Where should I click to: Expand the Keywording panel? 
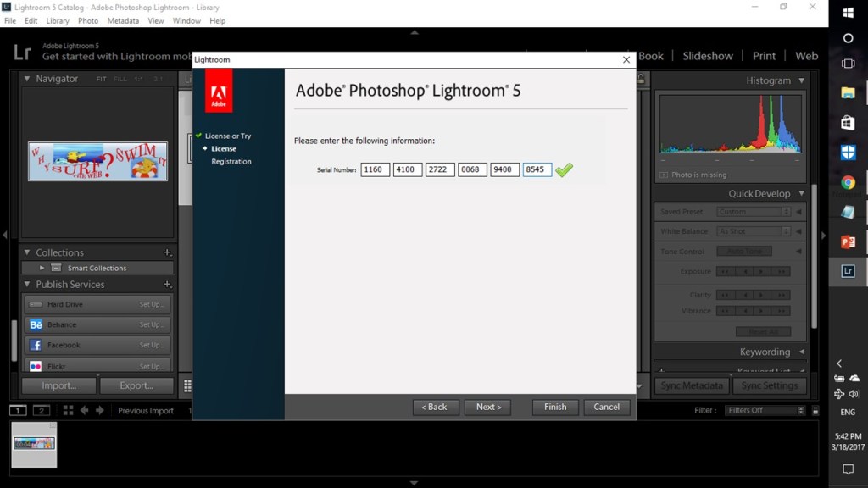tap(801, 352)
